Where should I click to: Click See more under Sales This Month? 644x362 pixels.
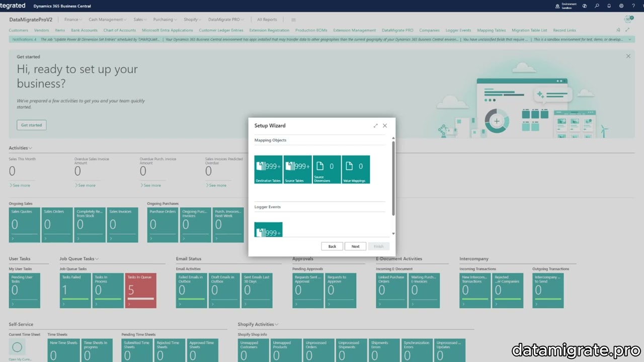(x=20, y=186)
